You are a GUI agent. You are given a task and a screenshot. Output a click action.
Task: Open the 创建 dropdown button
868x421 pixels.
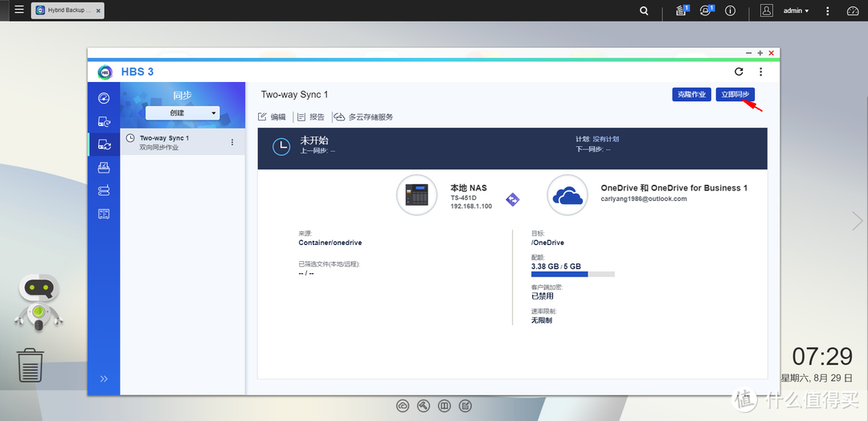(182, 112)
